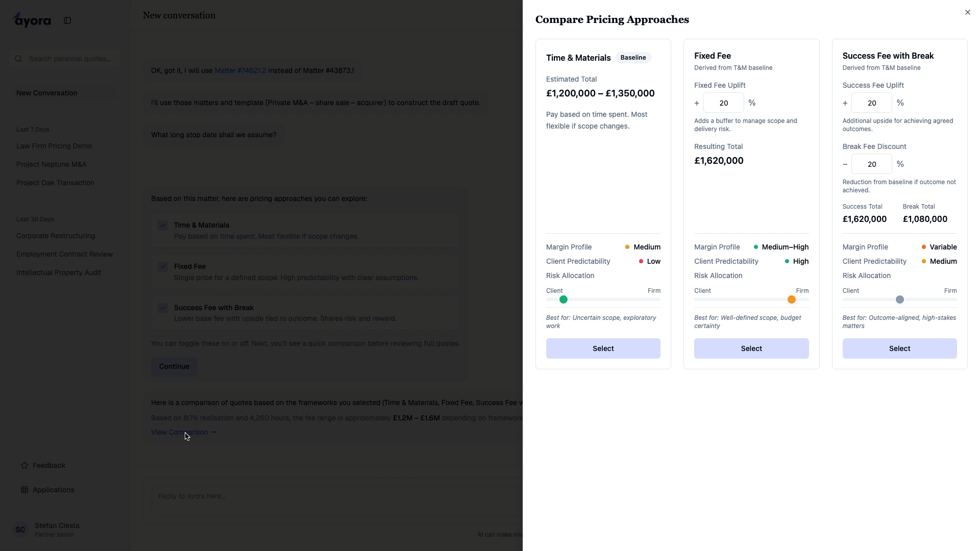Click the Fixed Fee Uplift percentage field
The height and width of the screenshot is (551, 980).
point(723,103)
